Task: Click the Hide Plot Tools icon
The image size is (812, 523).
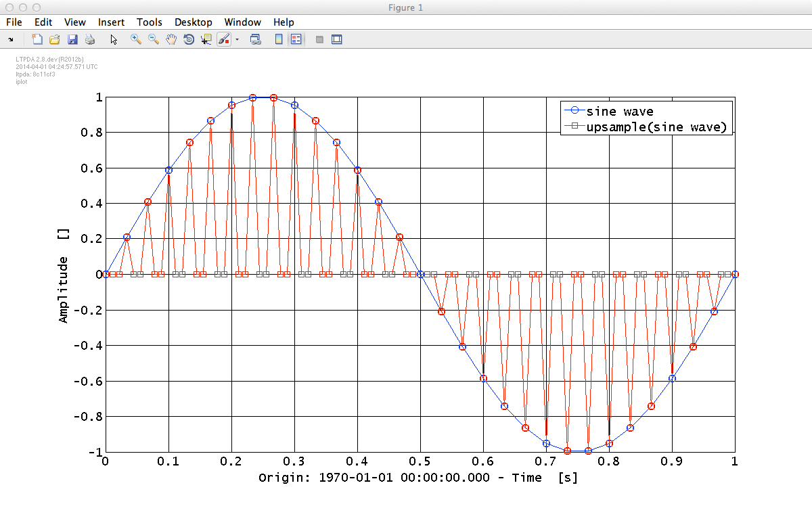Action: 319,39
